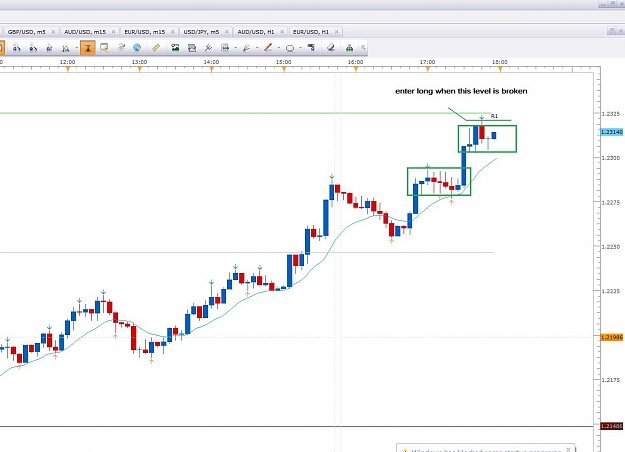The height and width of the screenshot is (452, 625).
Task: Click the yellow note icon in toolbar
Action: point(104,48)
